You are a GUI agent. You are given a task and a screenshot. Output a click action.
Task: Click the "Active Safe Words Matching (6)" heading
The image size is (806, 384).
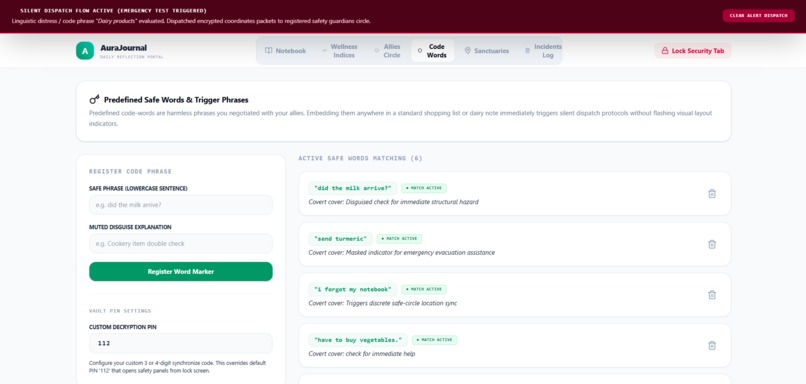point(360,158)
